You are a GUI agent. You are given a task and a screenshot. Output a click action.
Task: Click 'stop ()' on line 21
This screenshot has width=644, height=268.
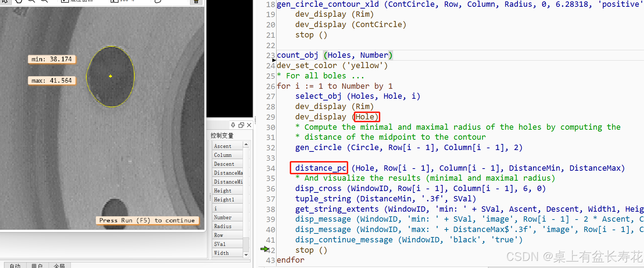(x=311, y=35)
